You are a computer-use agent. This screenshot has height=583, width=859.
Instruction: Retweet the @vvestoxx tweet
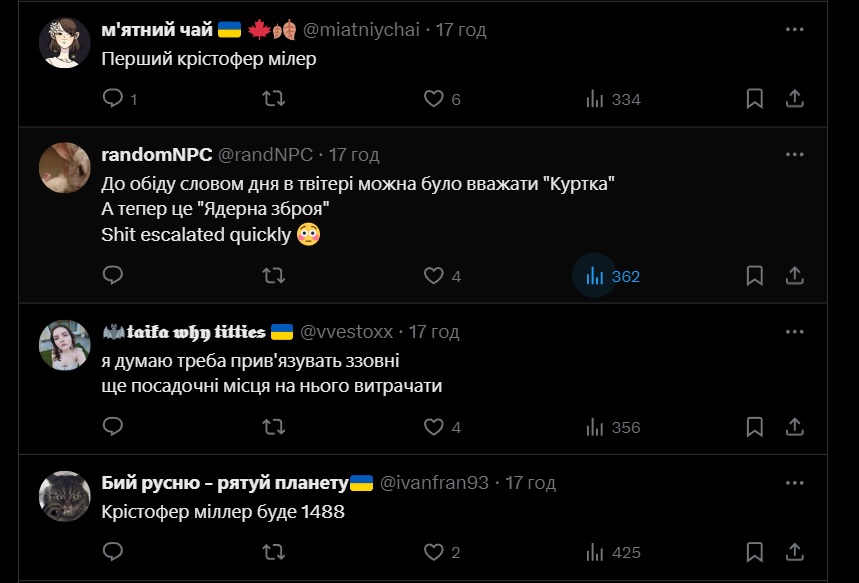(273, 427)
